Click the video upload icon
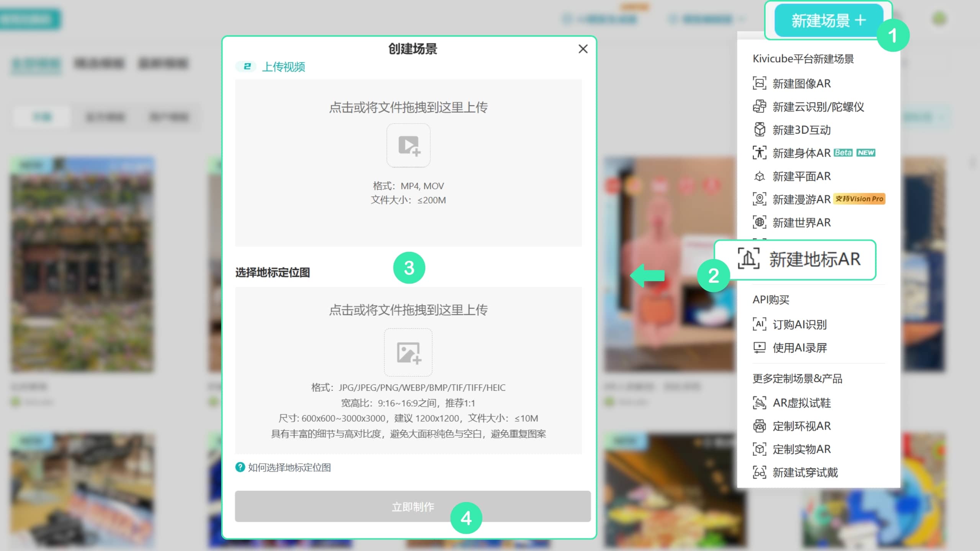The height and width of the screenshot is (551, 980). pyautogui.click(x=408, y=145)
